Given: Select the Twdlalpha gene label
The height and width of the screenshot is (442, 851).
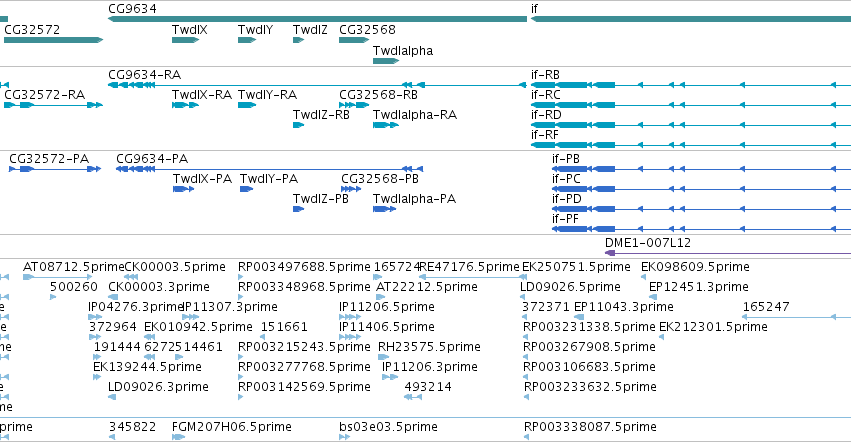Looking at the screenshot, I should click(x=403, y=51).
